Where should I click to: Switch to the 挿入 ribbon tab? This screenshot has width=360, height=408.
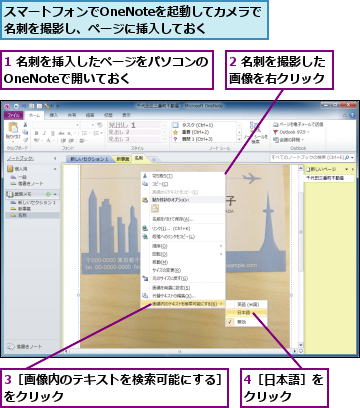pos(54,115)
